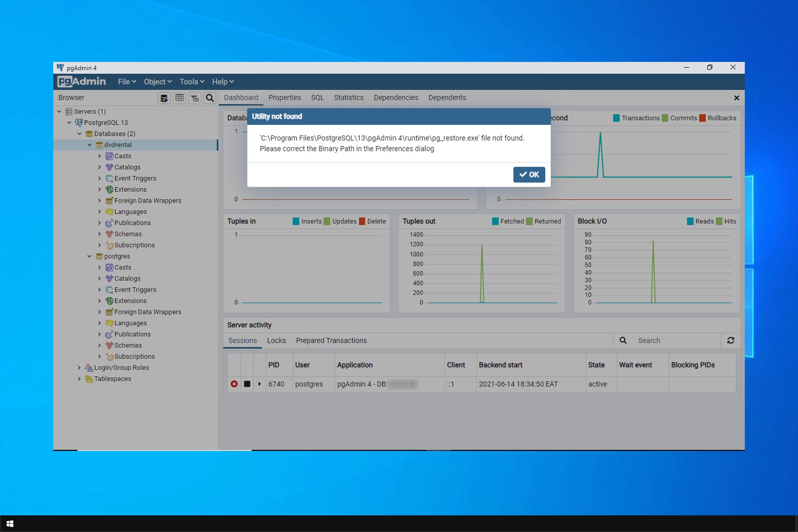Click the Query Tool icon in Browser toolbar
This screenshot has width=798, height=532.
coord(164,98)
